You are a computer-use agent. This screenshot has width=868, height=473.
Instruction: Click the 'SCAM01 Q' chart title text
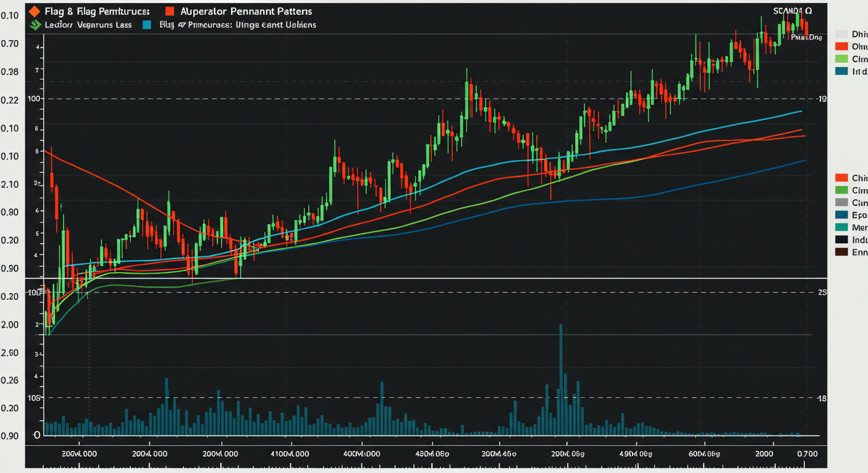click(x=792, y=11)
